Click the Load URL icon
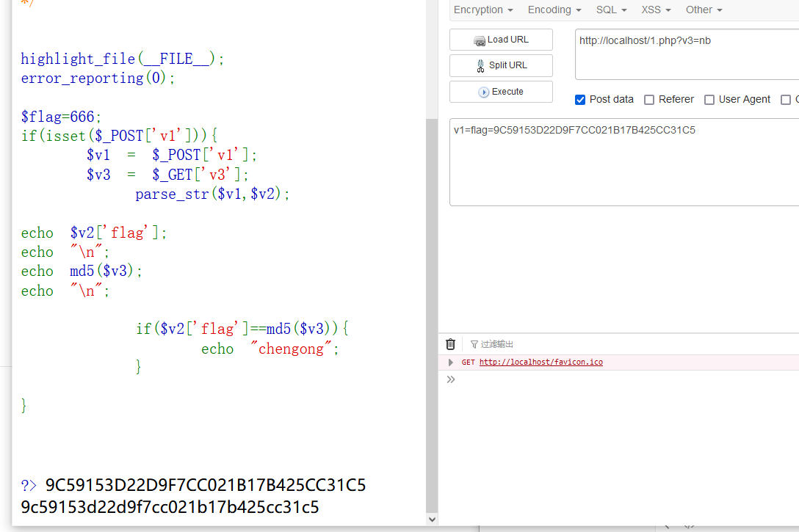The width and height of the screenshot is (799, 532). 480,41
